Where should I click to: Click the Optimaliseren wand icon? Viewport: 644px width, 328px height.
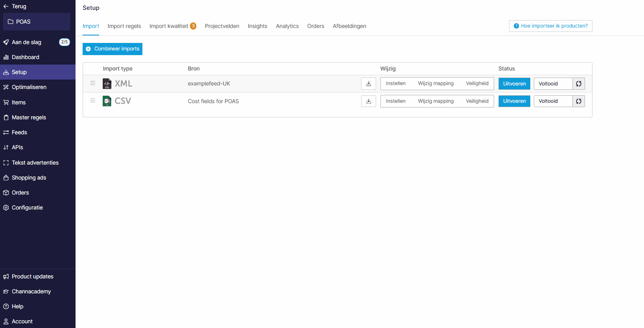(x=6, y=87)
